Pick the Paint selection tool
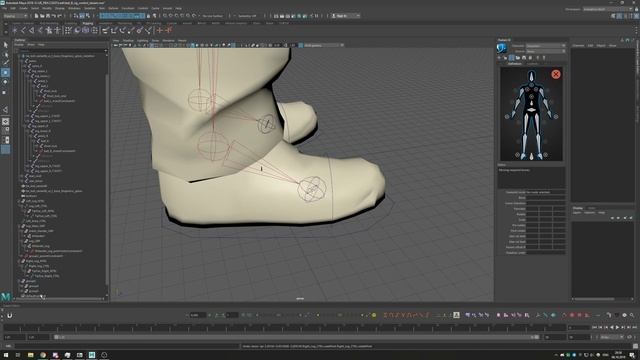The image size is (640, 360). (x=5, y=63)
